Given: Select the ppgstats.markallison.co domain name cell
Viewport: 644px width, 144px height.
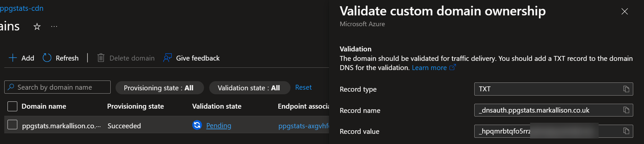Looking at the screenshot, I should coord(61,126).
